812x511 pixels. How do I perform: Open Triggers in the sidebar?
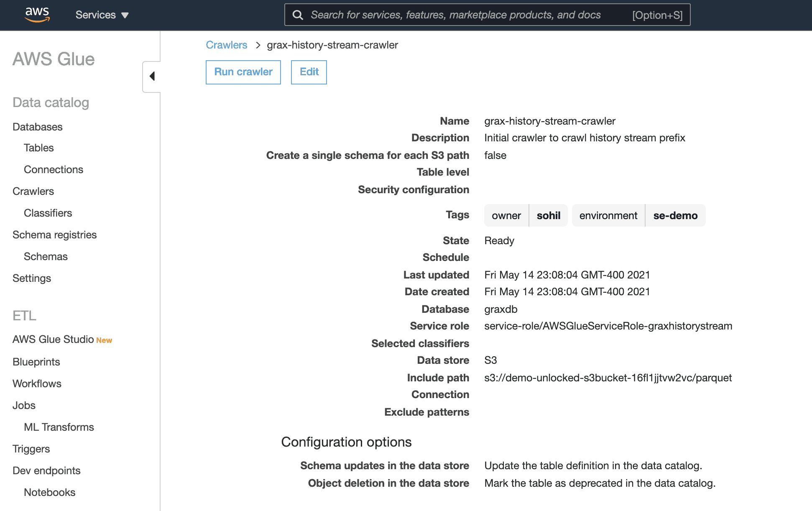tap(31, 449)
